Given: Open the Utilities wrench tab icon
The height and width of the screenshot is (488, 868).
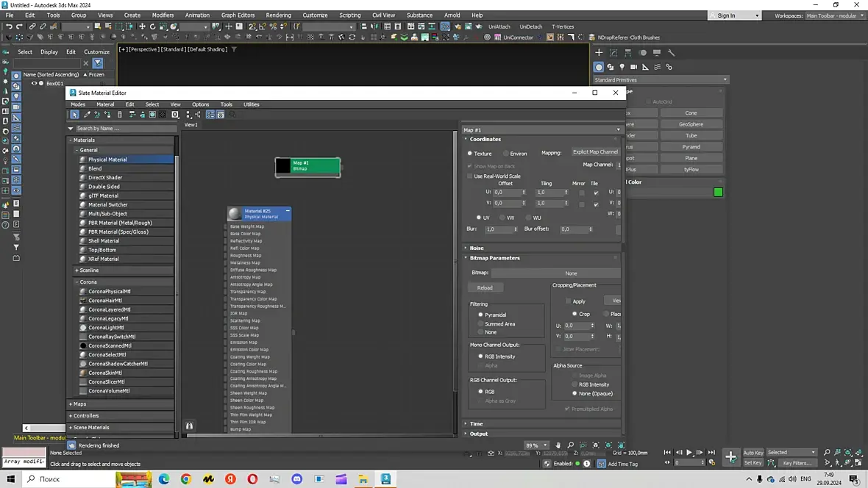Looking at the screenshot, I should (672, 53).
